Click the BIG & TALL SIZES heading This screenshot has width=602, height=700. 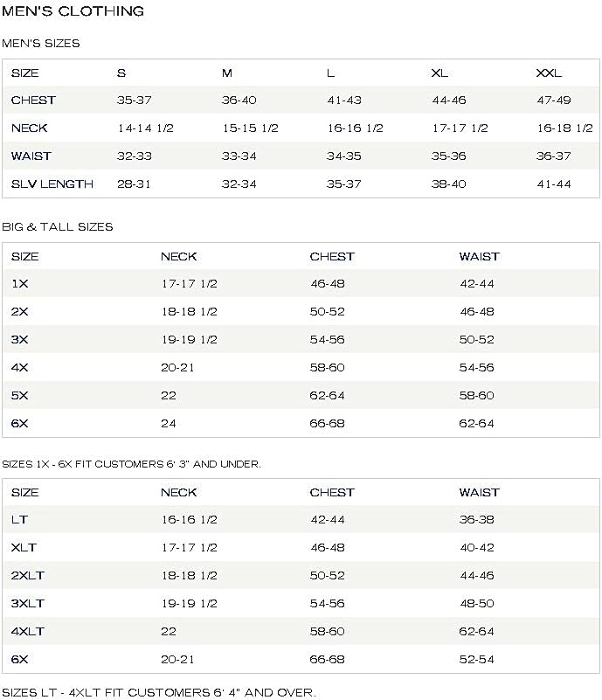point(58,227)
